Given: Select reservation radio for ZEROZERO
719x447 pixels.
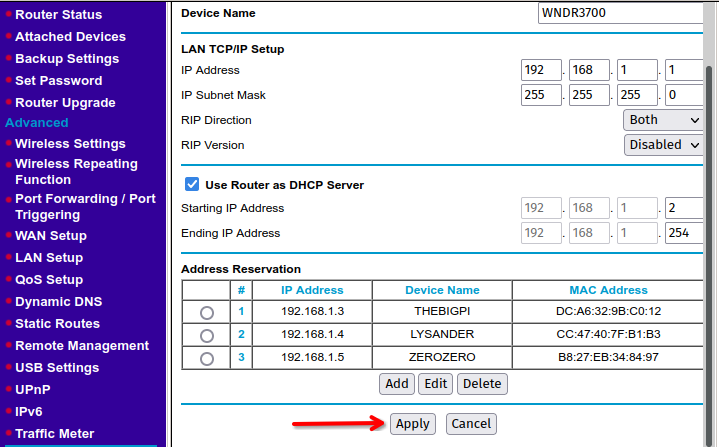Looking at the screenshot, I should [207, 359].
